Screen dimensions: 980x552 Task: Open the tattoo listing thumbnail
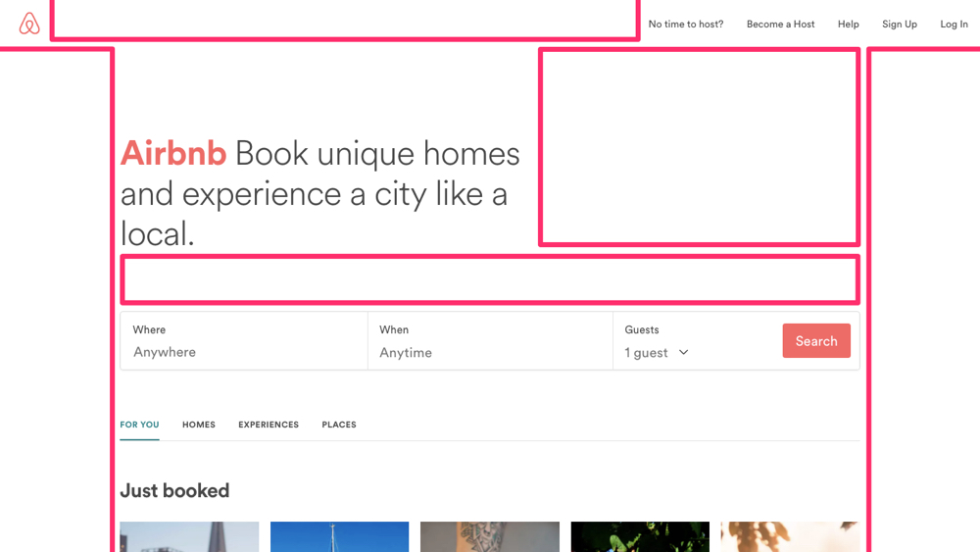(x=490, y=537)
